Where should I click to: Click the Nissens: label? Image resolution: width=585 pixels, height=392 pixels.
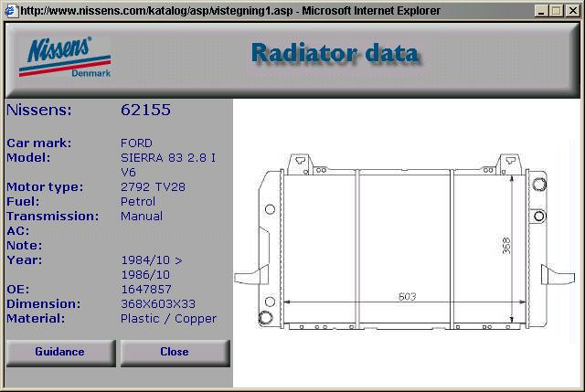click(x=38, y=110)
